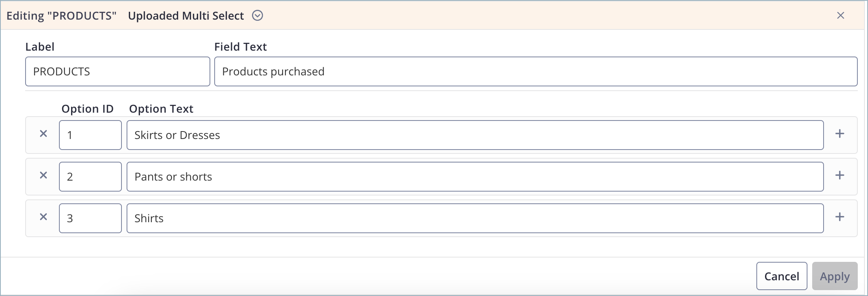
Task: Click the "Uploaded Multi Select" label text
Action: [186, 16]
